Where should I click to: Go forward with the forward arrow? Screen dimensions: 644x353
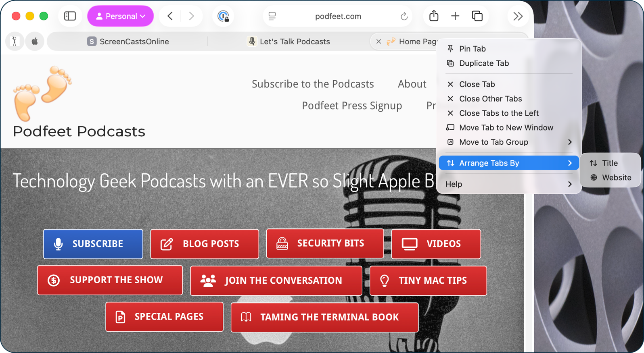(191, 16)
